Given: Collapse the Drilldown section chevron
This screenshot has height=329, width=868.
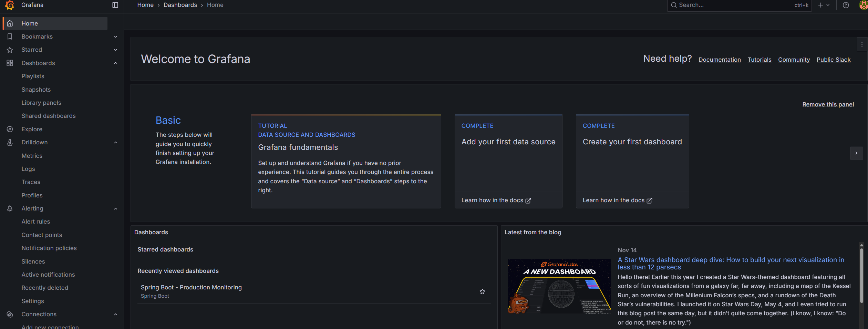Looking at the screenshot, I should point(116,142).
